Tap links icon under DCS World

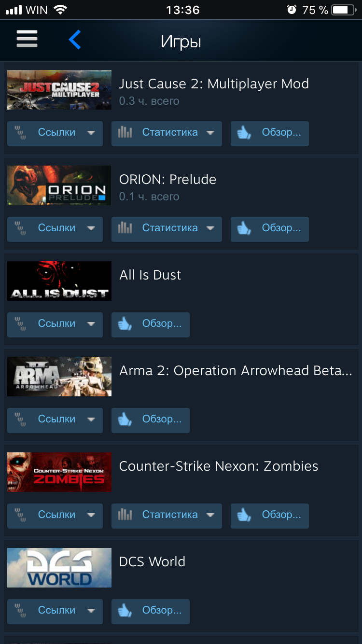(20, 611)
